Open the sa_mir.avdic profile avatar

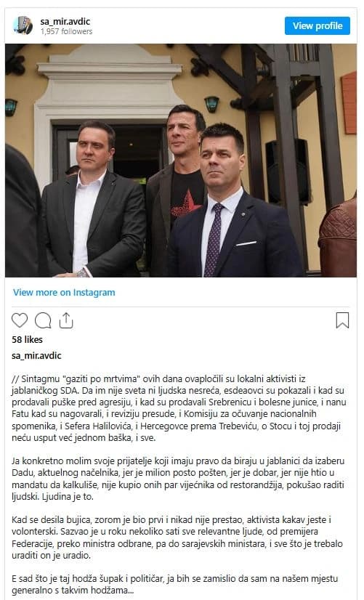point(23,25)
